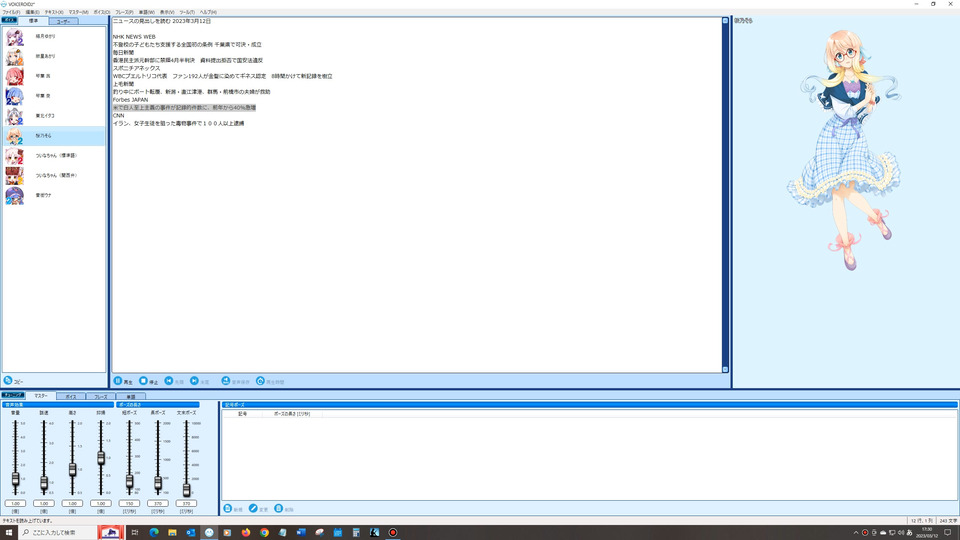
Task: Click the 高さ pitch slider handle
Action: coord(72,470)
